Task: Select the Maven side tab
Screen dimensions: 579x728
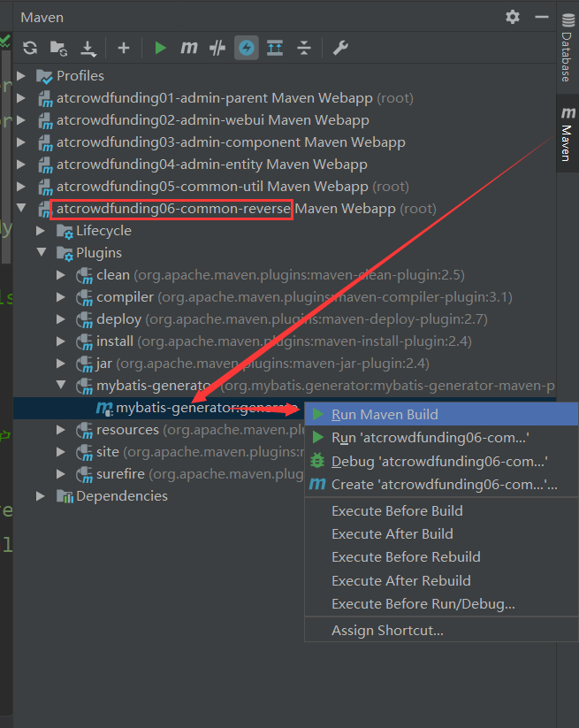Action: pos(568,134)
